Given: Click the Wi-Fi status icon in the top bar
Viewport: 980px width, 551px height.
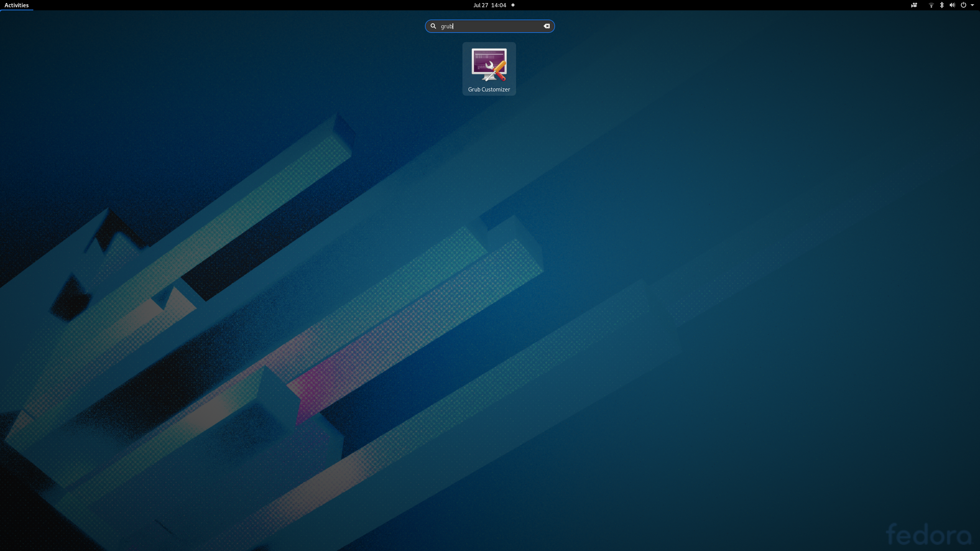Looking at the screenshot, I should tap(931, 5).
